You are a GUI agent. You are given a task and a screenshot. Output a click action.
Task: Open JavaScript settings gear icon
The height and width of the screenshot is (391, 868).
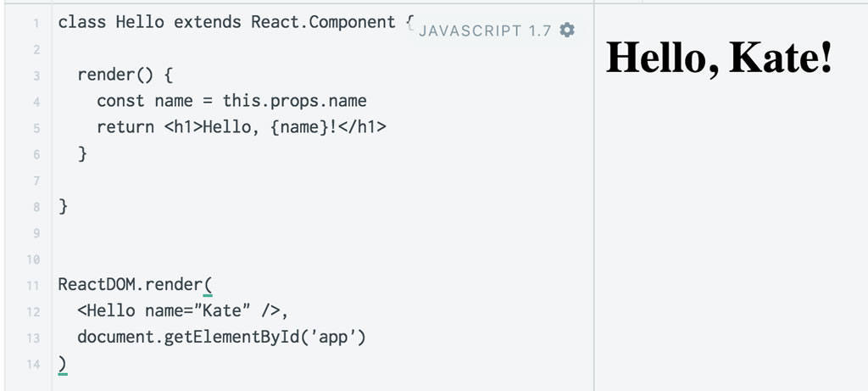point(567,30)
